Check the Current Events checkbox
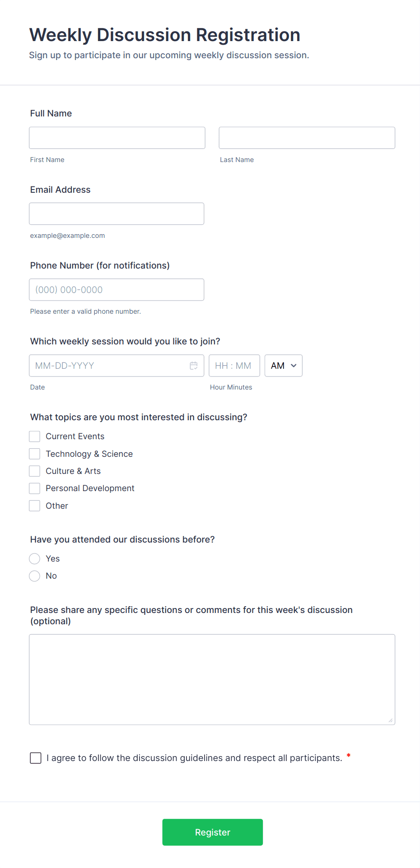The image size is (420, 868). click(35, 436)
